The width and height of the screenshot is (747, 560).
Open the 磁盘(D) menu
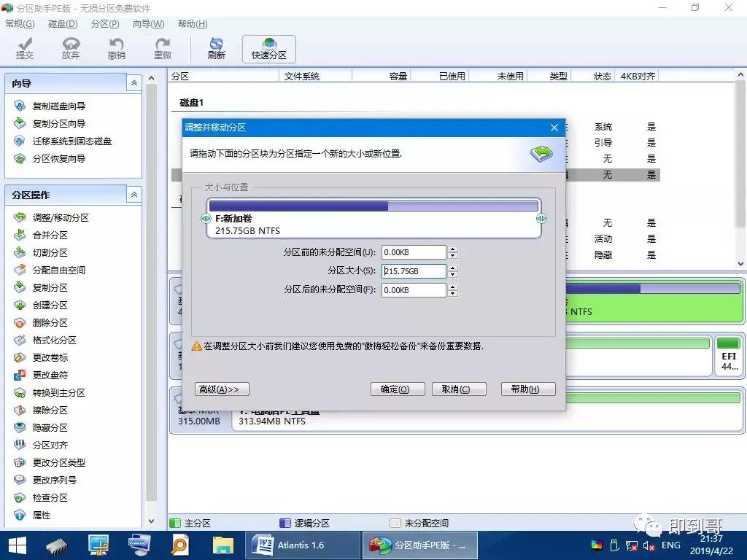(62, 23)
